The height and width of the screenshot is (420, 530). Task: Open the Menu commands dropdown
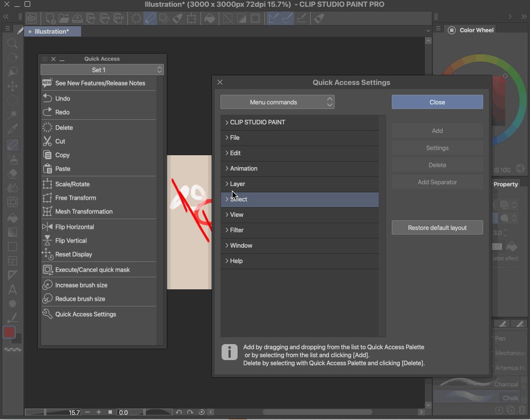pos(278,102)
